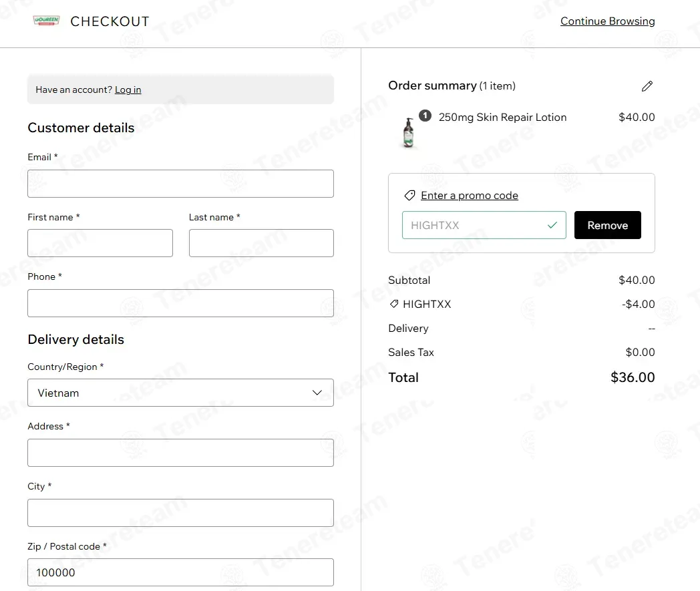
Task: Click the green checkmark in promo field
Action: [552, 225]
